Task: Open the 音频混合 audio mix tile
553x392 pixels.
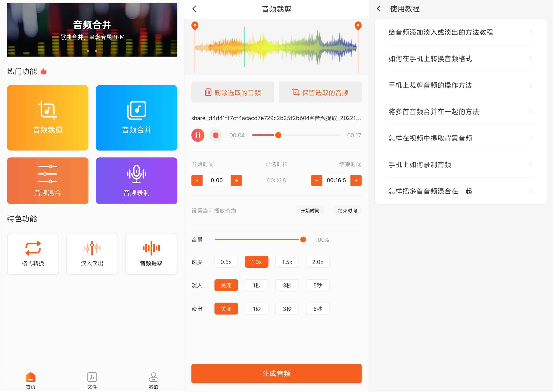Action: click(x=48, y=181)
